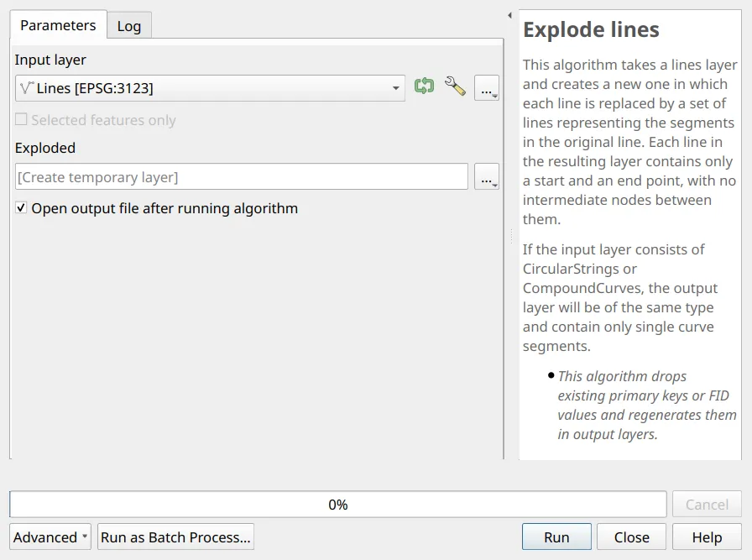Click Run as Batch Process button
752x560 pixels.
pos(175,537)
